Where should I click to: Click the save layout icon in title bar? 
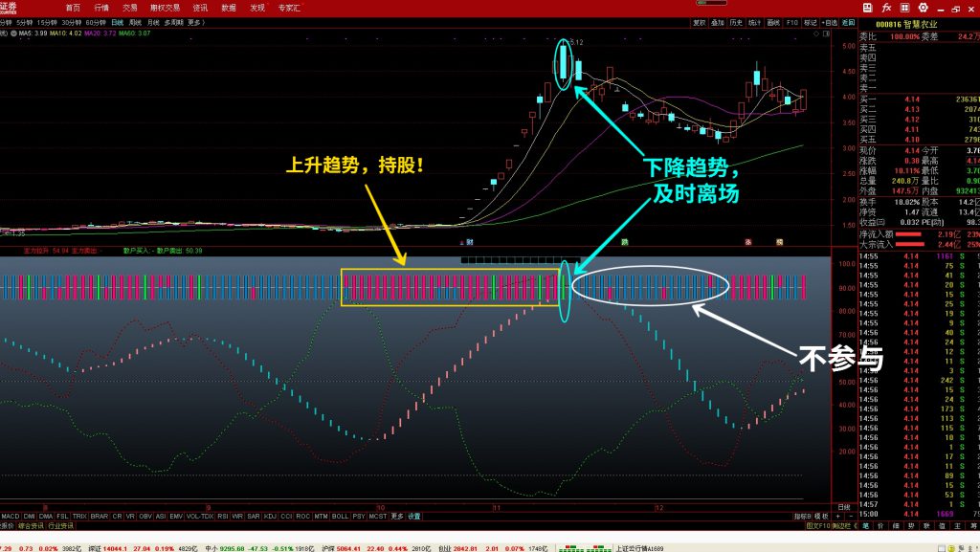tap(868, 7)
